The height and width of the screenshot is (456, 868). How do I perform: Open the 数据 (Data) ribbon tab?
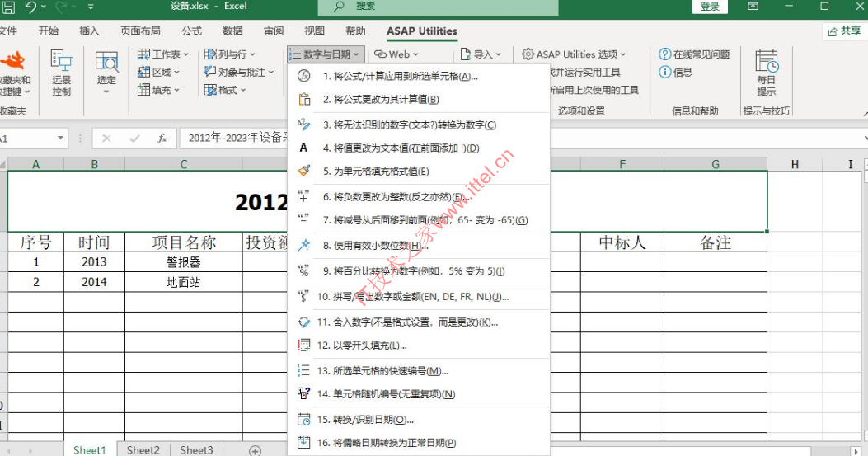click(x=232, y=31)
